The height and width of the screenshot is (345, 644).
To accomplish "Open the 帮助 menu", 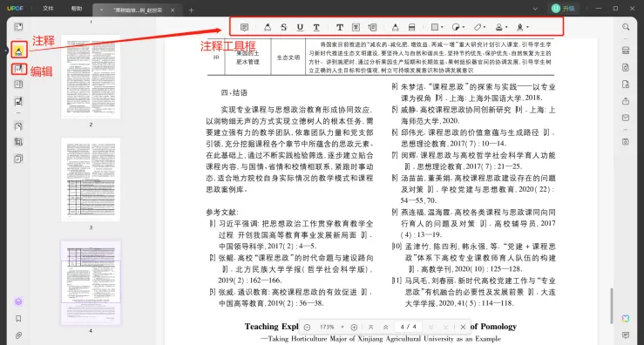I will (77, 9).
